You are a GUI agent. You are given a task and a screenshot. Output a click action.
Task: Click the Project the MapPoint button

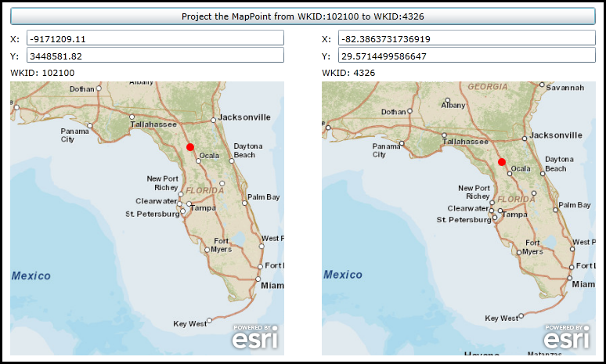(304, 16)
